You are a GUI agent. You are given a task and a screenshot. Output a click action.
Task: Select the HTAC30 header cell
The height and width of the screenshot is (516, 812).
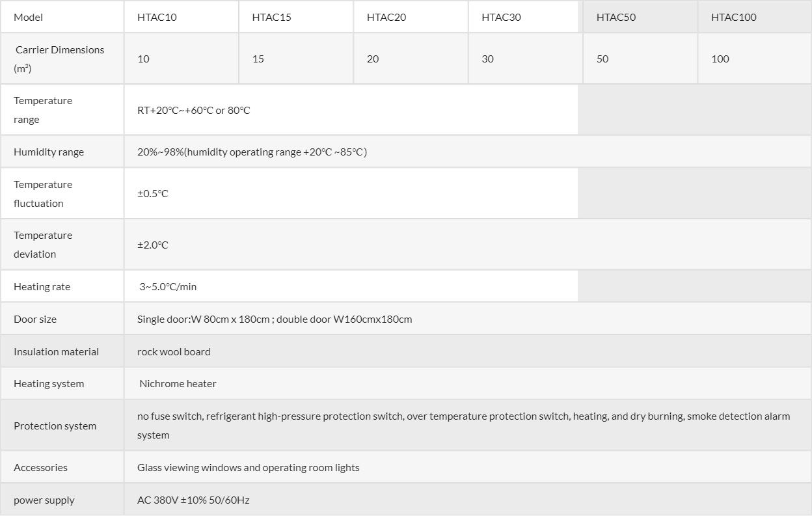pyautogui.click(x=523, y=17)
